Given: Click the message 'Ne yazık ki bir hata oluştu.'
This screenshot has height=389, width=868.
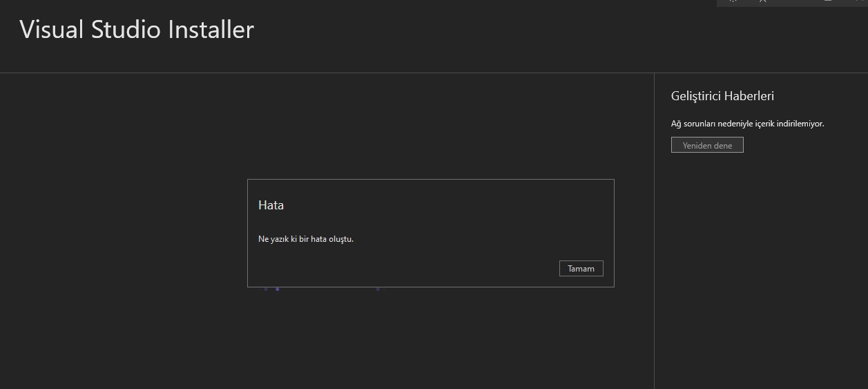Looking at the screenshot, I should [306, 239].
